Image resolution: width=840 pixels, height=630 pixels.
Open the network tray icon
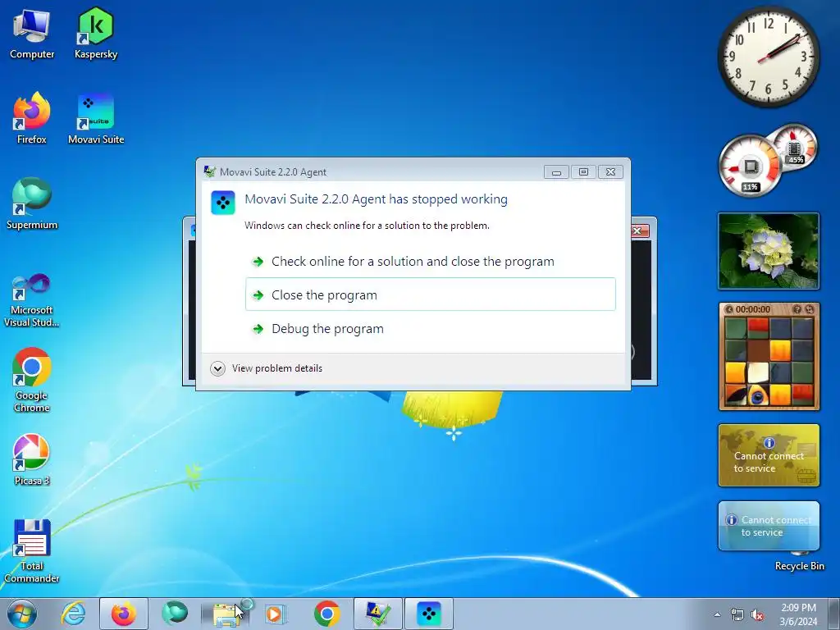[737, 615]
